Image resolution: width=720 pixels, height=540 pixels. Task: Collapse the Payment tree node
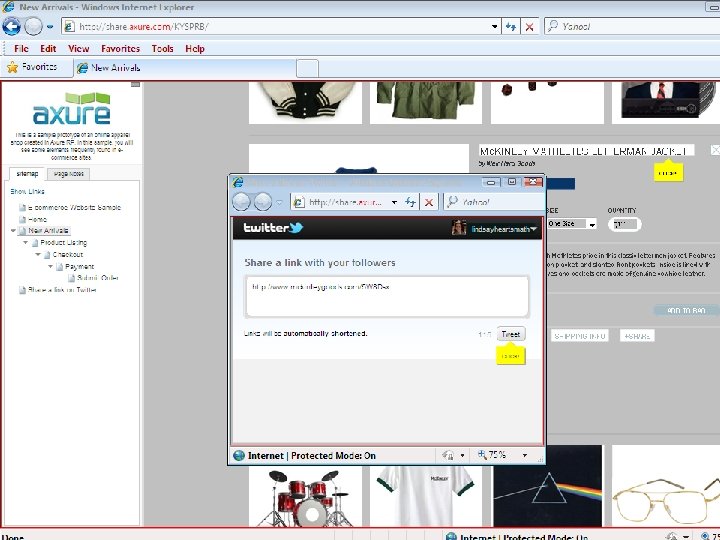coord(51,266)
